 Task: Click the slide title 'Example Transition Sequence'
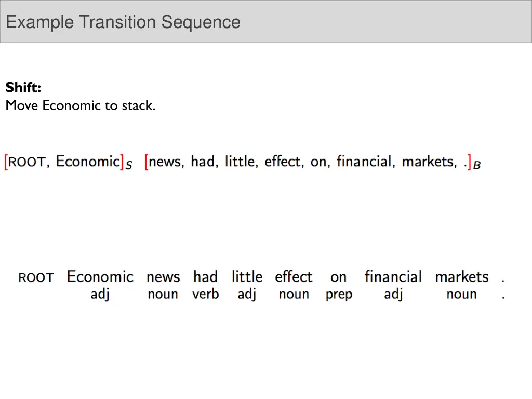click(123, 22)
